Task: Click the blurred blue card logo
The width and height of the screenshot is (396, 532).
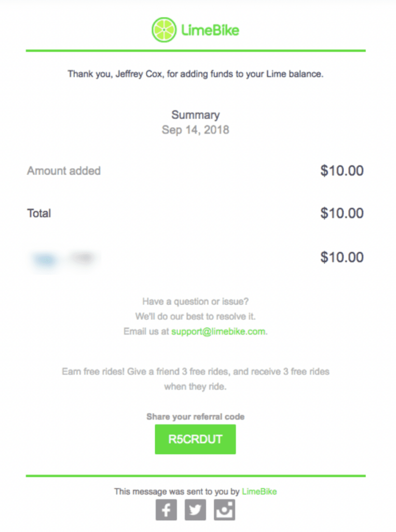Action: pos(46,260)
